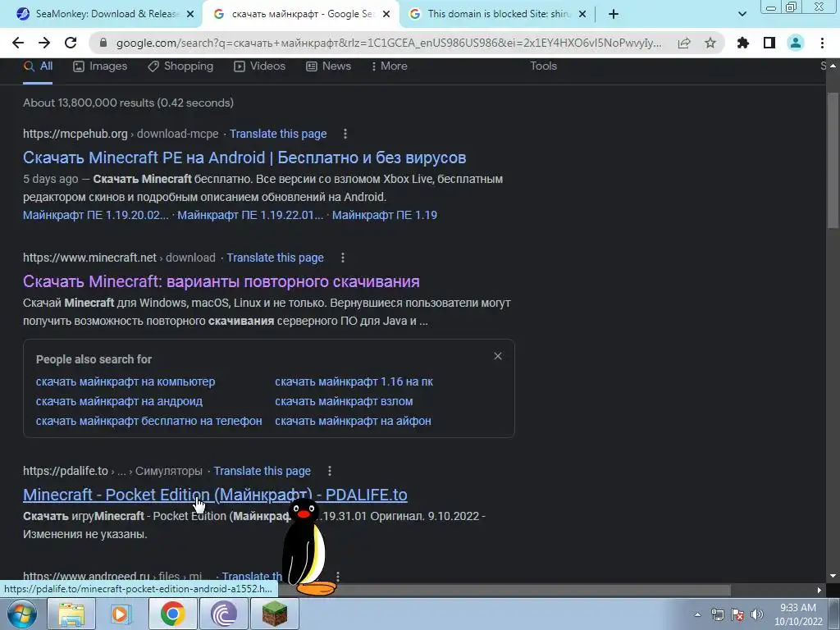This screenshot has height=630, width=840.
Task: Switch to Images search results
Action: pyautogui.click(x=100, y=66)
